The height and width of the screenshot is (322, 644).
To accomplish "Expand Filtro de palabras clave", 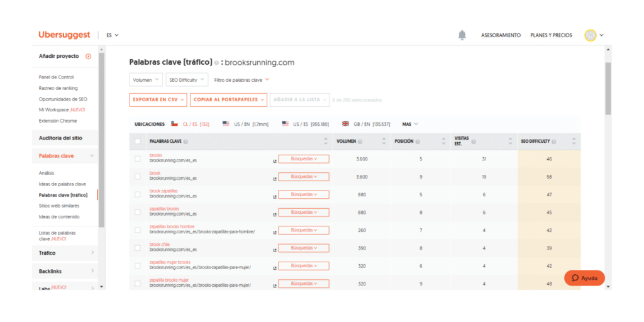I will (241, 80).
